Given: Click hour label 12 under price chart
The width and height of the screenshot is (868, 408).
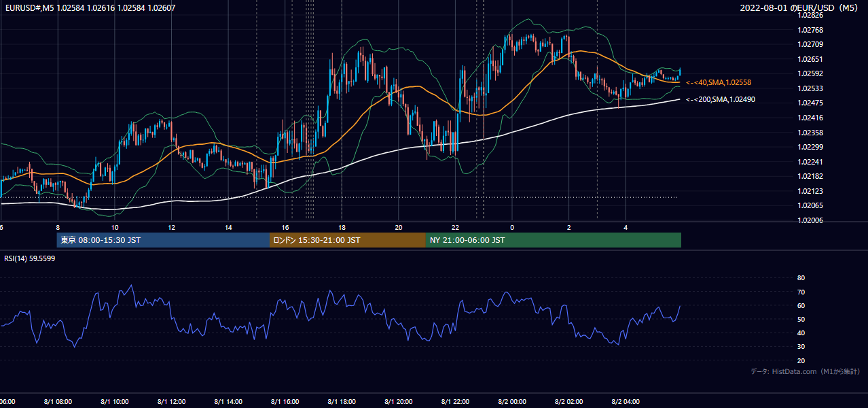Looking at the screenshot, I should click(171, 228).
